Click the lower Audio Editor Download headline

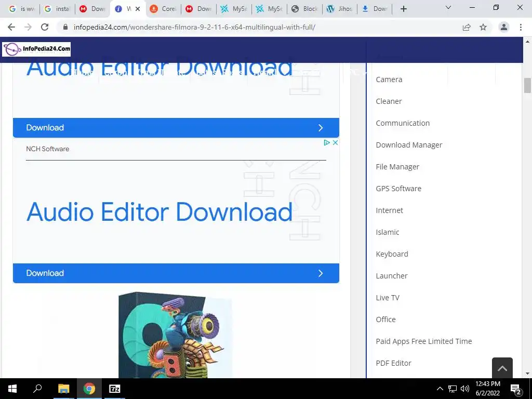[x=159, y=212]
